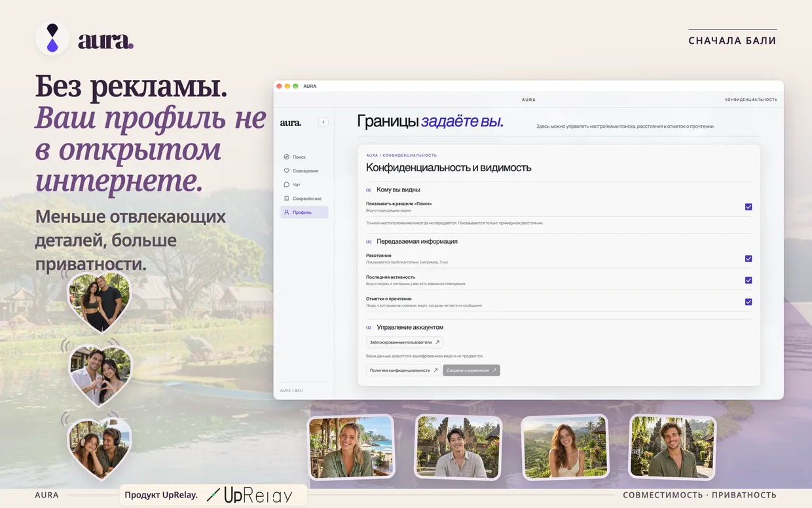Open the Чат speech bubble icon
Screen dimensions: 812x508
click(286, 185)
